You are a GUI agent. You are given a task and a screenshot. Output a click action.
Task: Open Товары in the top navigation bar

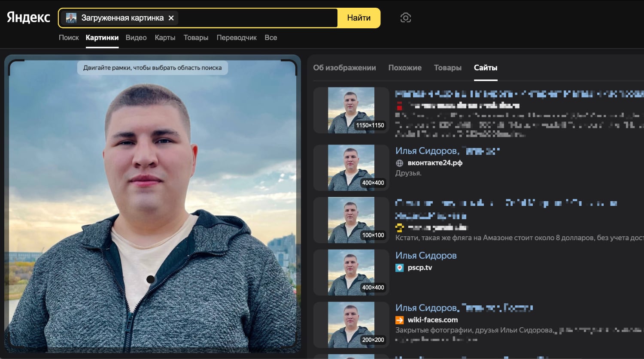pyautogui.click(x=196, y=38)
